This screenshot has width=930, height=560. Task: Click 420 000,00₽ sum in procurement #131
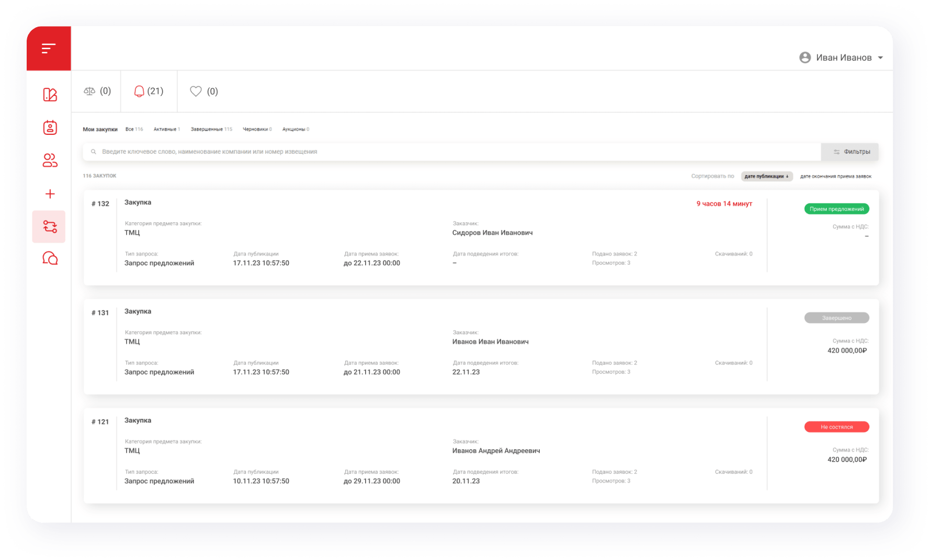(x=847, y=351)
